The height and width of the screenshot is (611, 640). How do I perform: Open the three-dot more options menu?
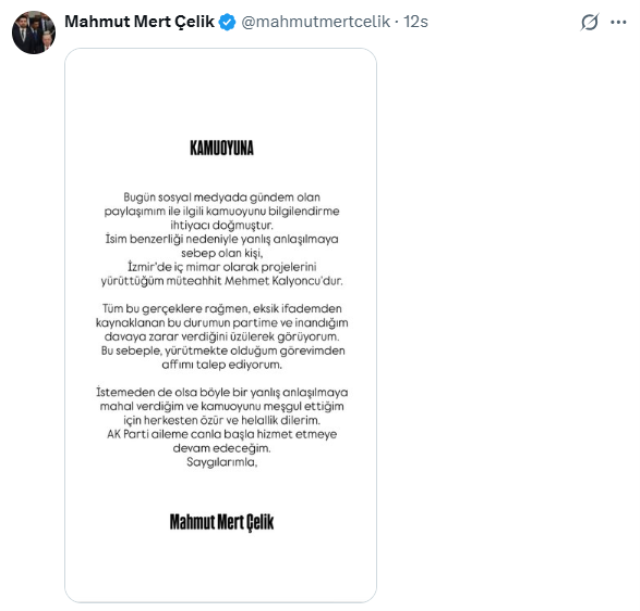tap(618, 22)
